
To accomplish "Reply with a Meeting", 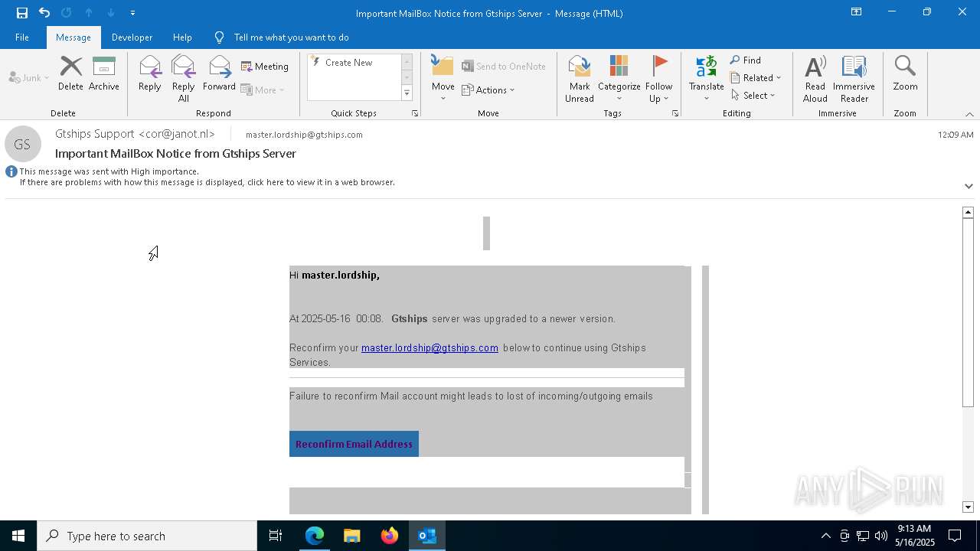I will click(x=265, y=67).
